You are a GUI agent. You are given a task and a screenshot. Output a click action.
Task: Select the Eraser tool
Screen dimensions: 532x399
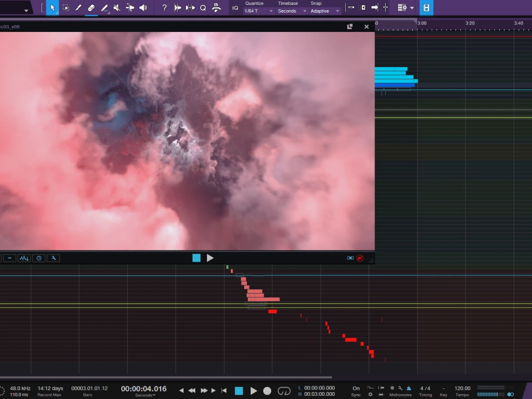[92, 7]
